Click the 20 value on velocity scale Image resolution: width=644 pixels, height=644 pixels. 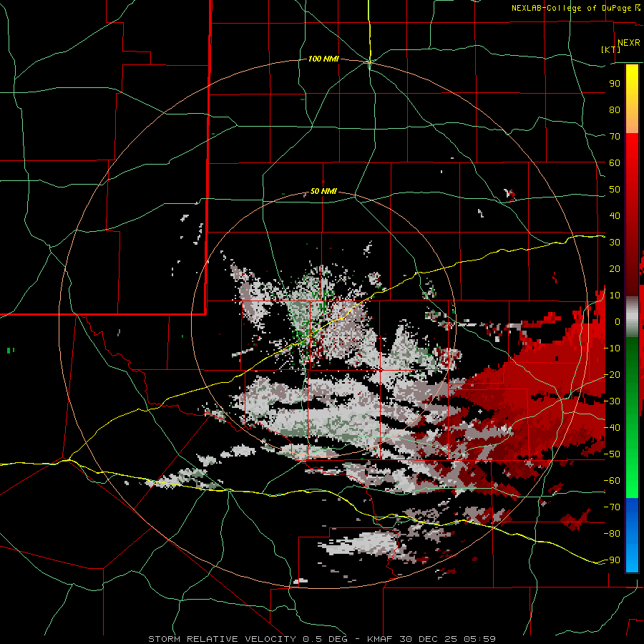(615, 269)
